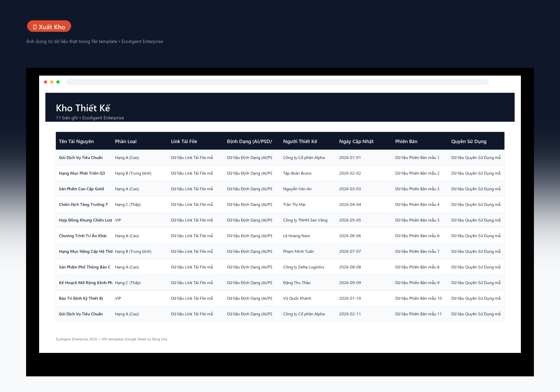560x392 pixels.
Task: Click Hạng B (Trung bình) in Hạng Mục Nâng Cấp row
Action: pyautogui.click(x=133, y=252)
